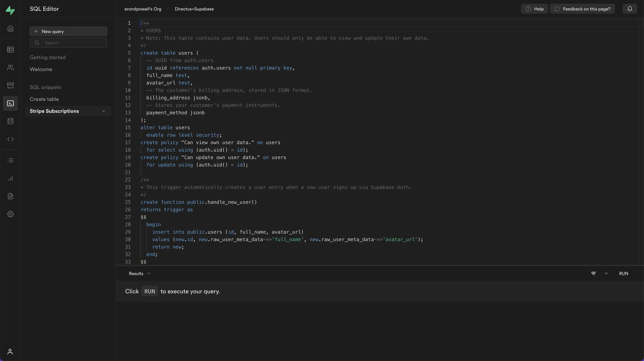644x361 pixels.
Task: Click the New query button
Action: click(x=68, y=31)
